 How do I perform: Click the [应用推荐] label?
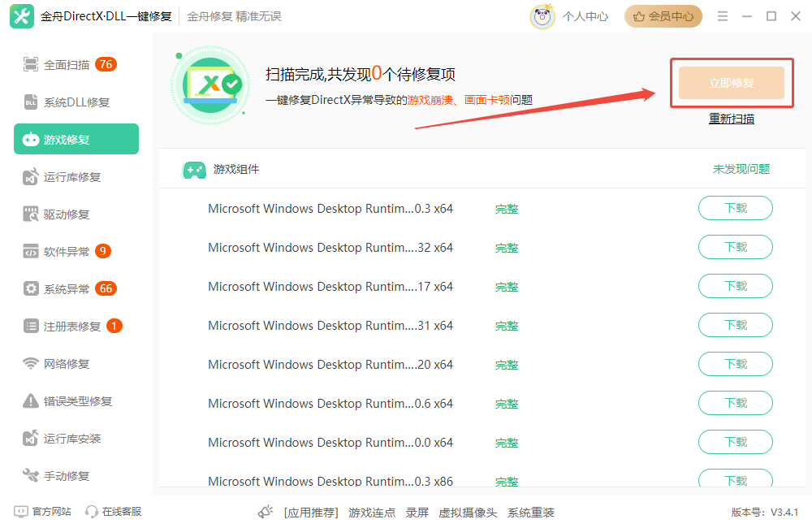click(311, 513)
